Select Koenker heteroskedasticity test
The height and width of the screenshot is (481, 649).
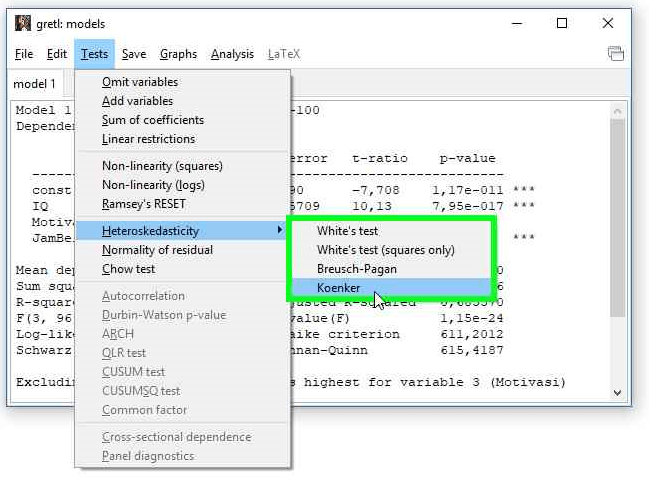coord(339,288)
